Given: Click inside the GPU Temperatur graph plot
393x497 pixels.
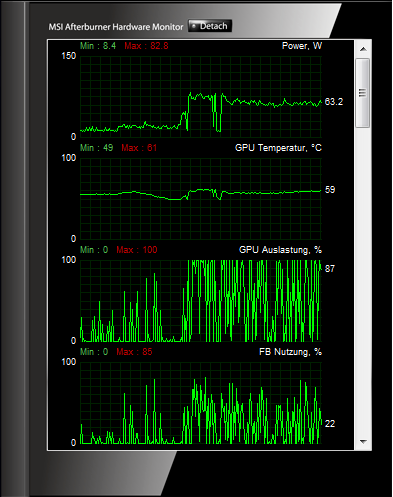Looking at the screenshot, I should tap(201, 199).
